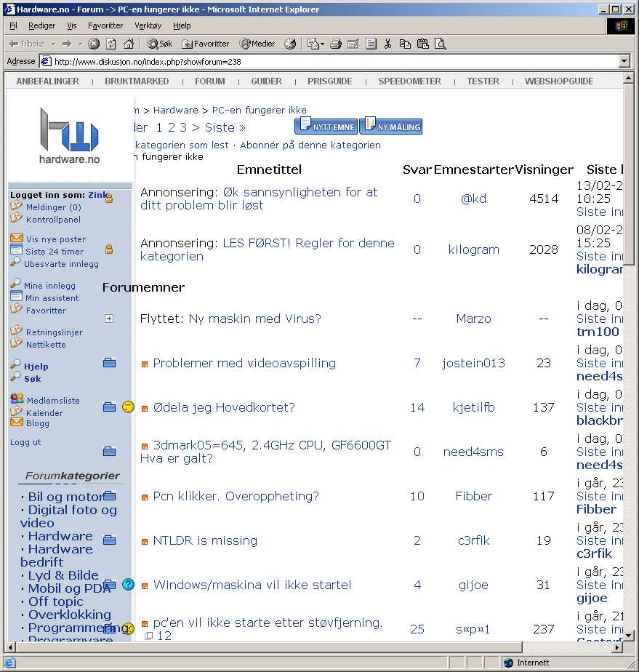Click the History toolbar icon
639x672 pixels.
[290, 44]
